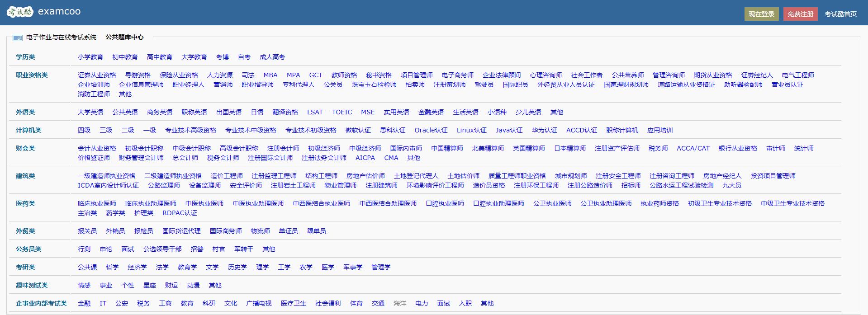
Task: Open 报关员 link
Action: point(87,231)
